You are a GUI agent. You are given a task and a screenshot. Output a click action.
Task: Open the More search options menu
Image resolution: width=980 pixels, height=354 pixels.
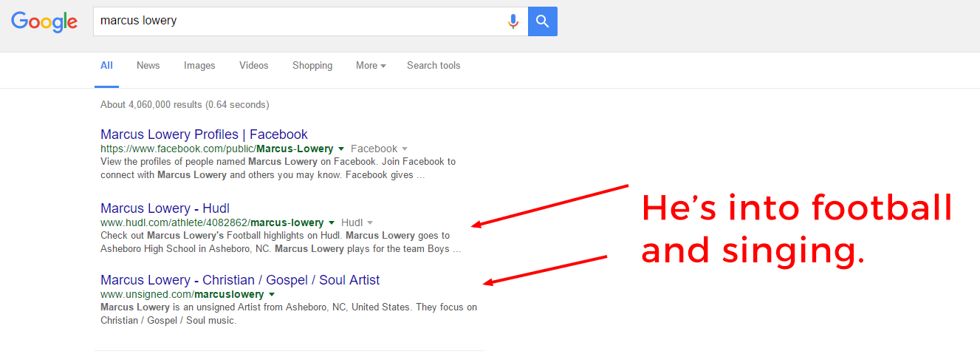pyautogui.click(x=371, y=66)
